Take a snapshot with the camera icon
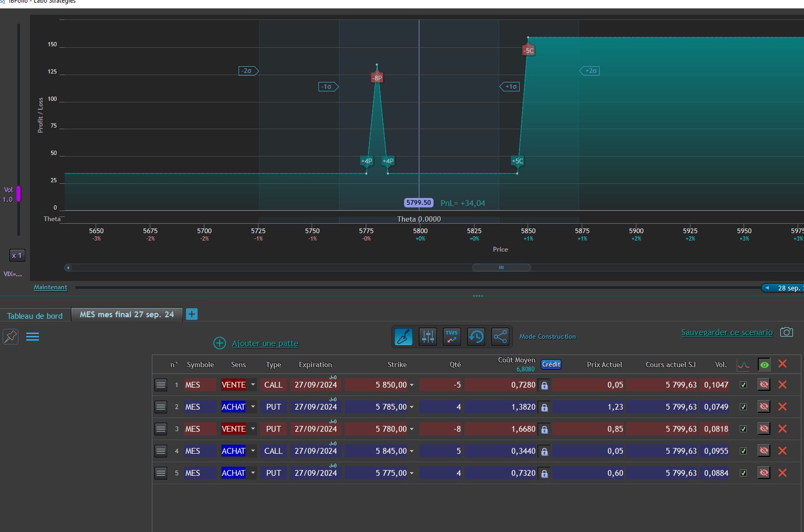This screenshot has width=804, height=532. pyautogui.click(x=786, y=332)
